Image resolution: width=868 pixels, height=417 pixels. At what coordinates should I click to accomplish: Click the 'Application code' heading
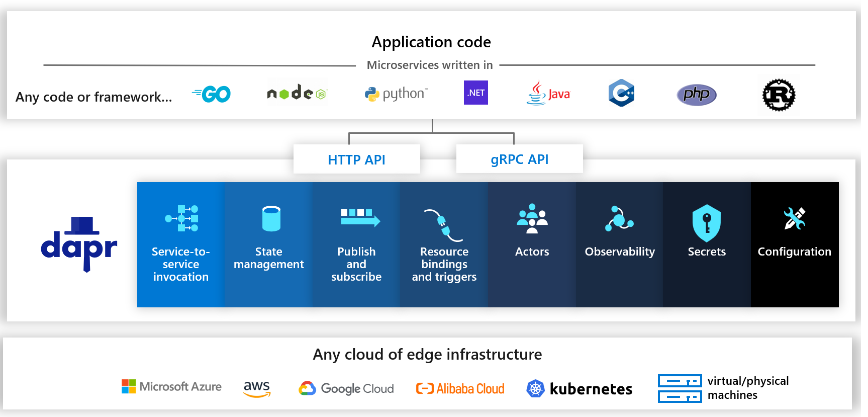click(x=431, y=42)
